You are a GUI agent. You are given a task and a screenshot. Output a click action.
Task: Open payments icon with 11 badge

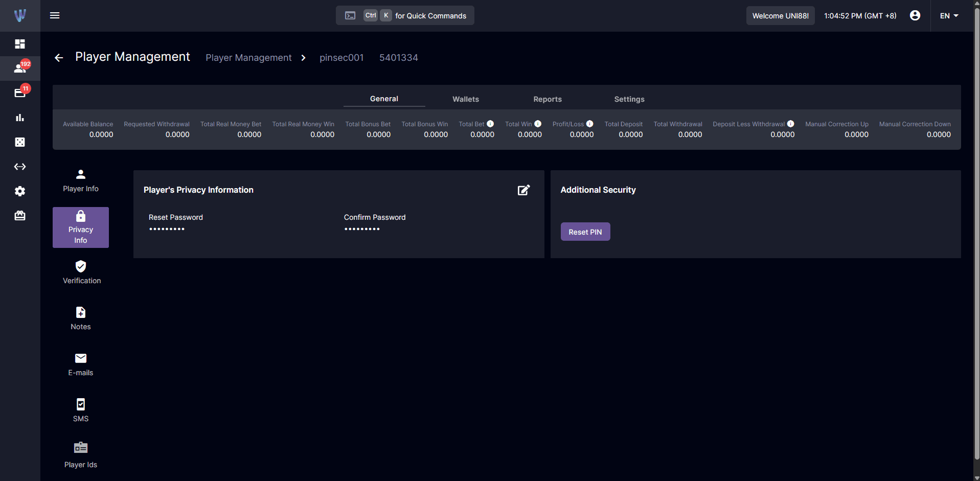point(20,93)
